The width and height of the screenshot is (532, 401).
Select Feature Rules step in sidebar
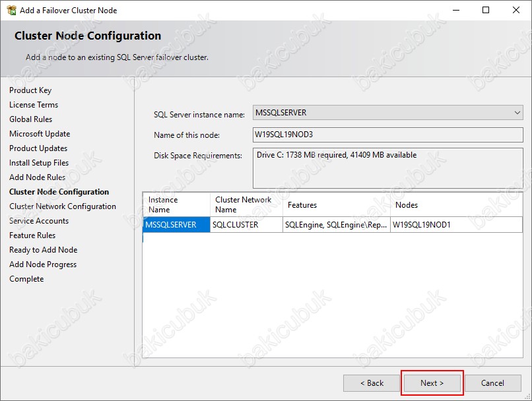tap(32, 235)
